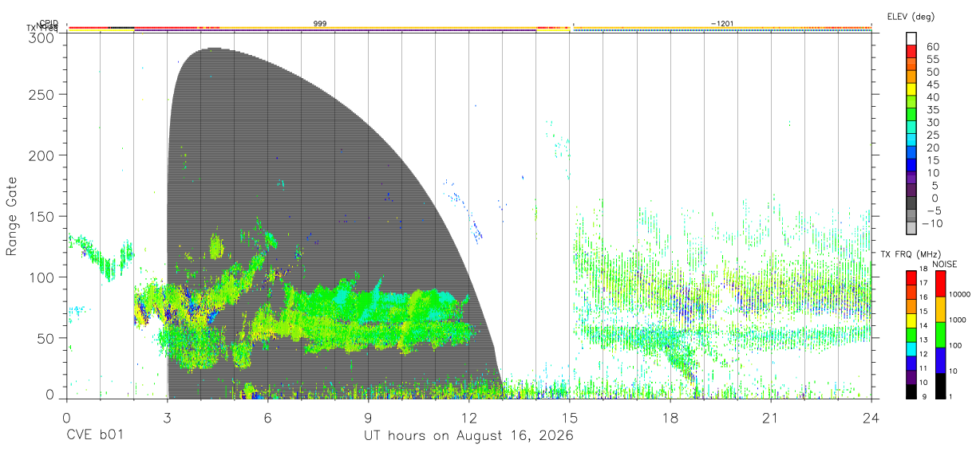Click the '999' CPID value above the plot

point(319,24)
